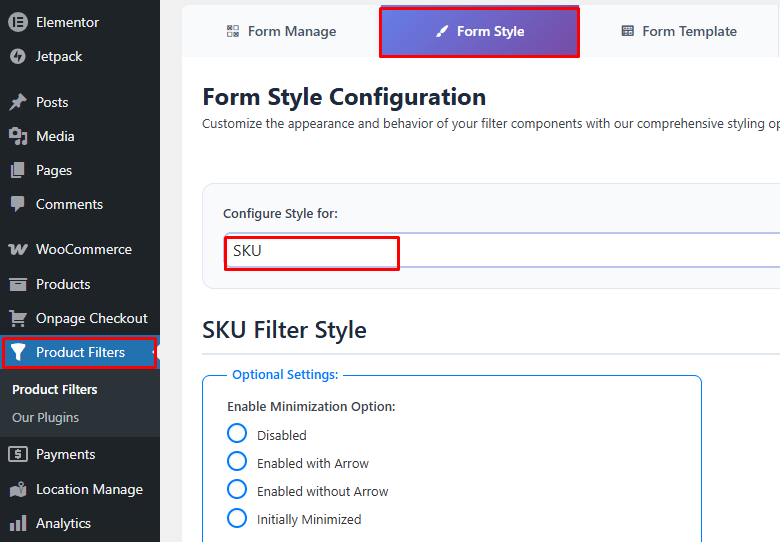Click the Configure Style for label

coord(281,214)
